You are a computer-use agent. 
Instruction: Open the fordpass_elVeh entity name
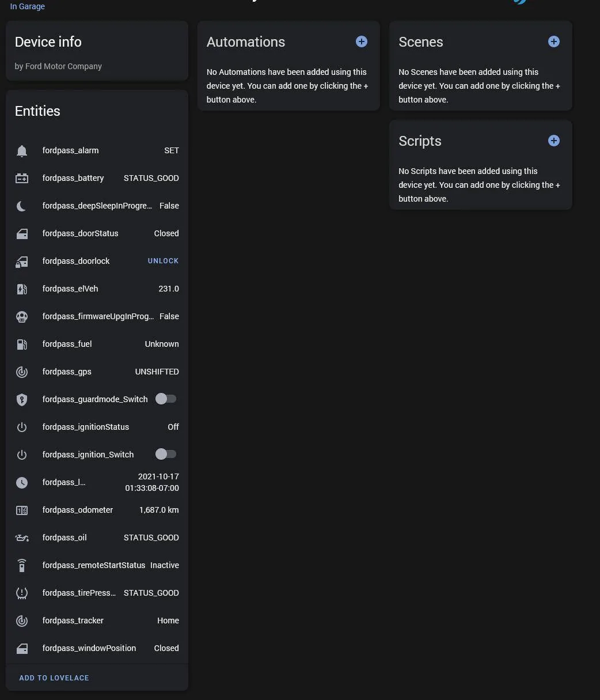pos(70,289)
